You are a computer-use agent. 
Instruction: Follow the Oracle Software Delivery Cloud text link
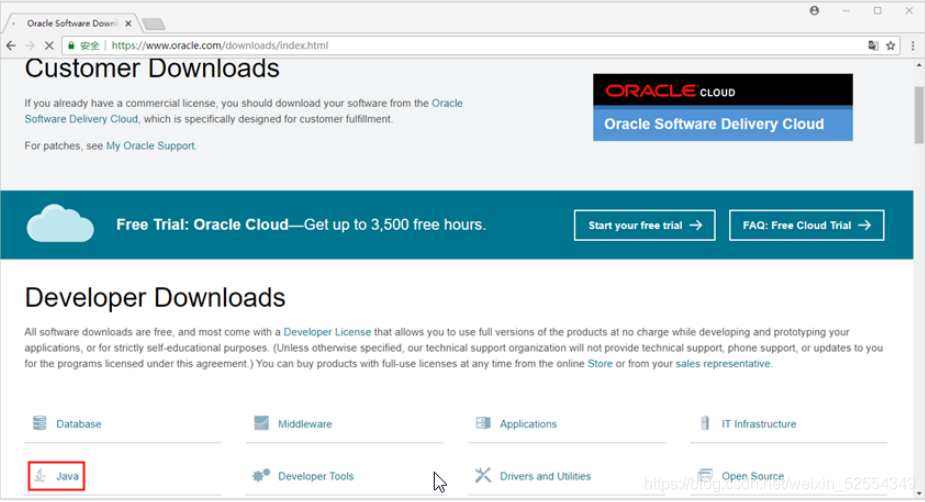(x=81, y=119)
